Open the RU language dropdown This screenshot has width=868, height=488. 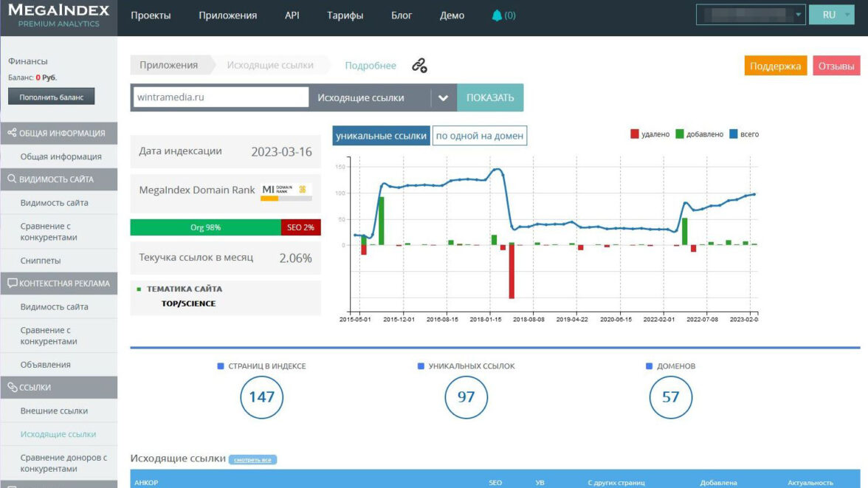pos(831,15)
